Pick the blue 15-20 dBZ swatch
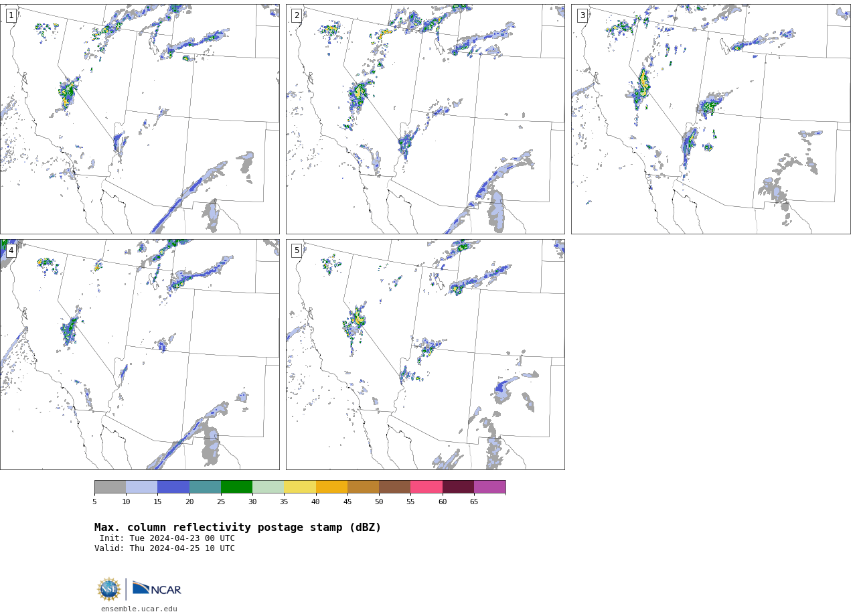857x616 pixels. click(x=173, y=487)
